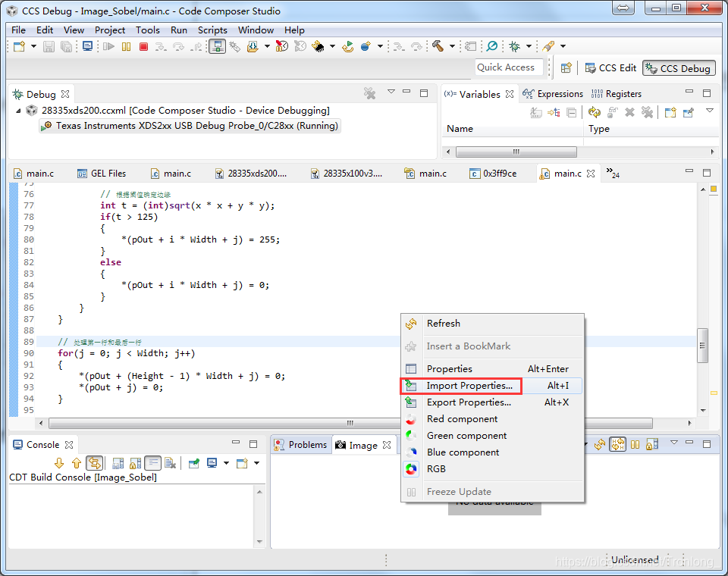Click Console up arrow previous-error icon
The image size is (728, 576).
[77, 463]
